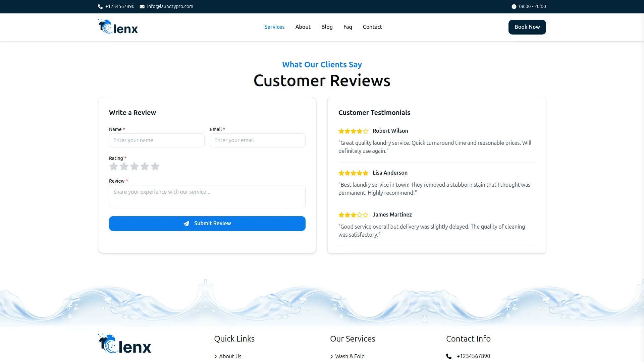The width and height of the screenshot is (644, 362).
Task: Click the phone icon in the top bar
Action: pyautogui.click(x=100, y=6)
